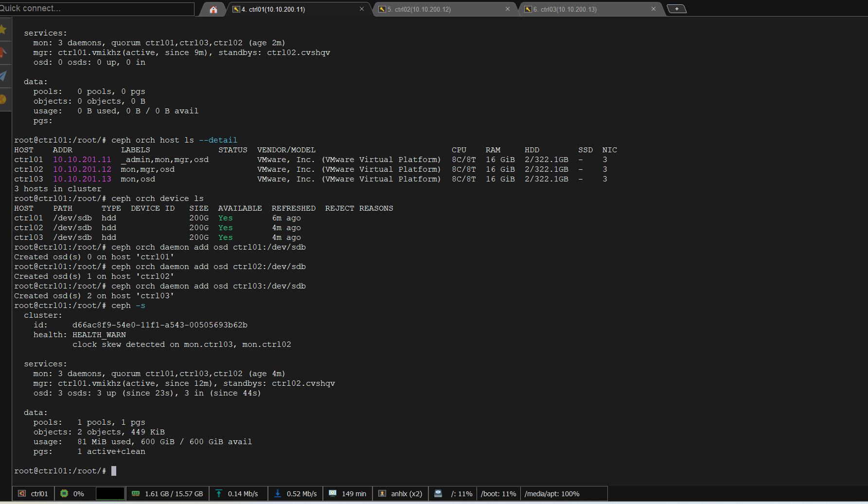The height and width of the screenshot is (504, 868).
Task: Click the IP address 10.10.201.12 in terminal
Action: click(x=82, y=169)
